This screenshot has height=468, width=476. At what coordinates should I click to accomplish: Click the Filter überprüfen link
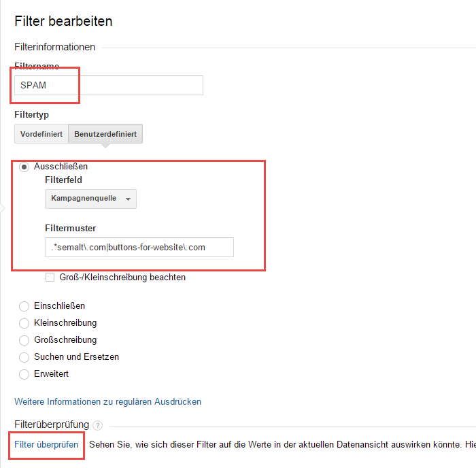[x=46, y=445]
